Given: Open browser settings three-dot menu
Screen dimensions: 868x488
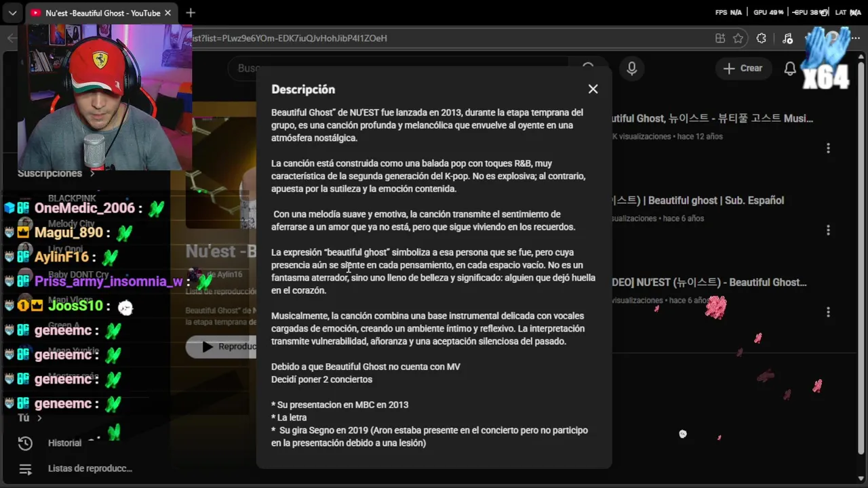Looking at the screenshot, I should pyautogui.click(x=854, y=39).
